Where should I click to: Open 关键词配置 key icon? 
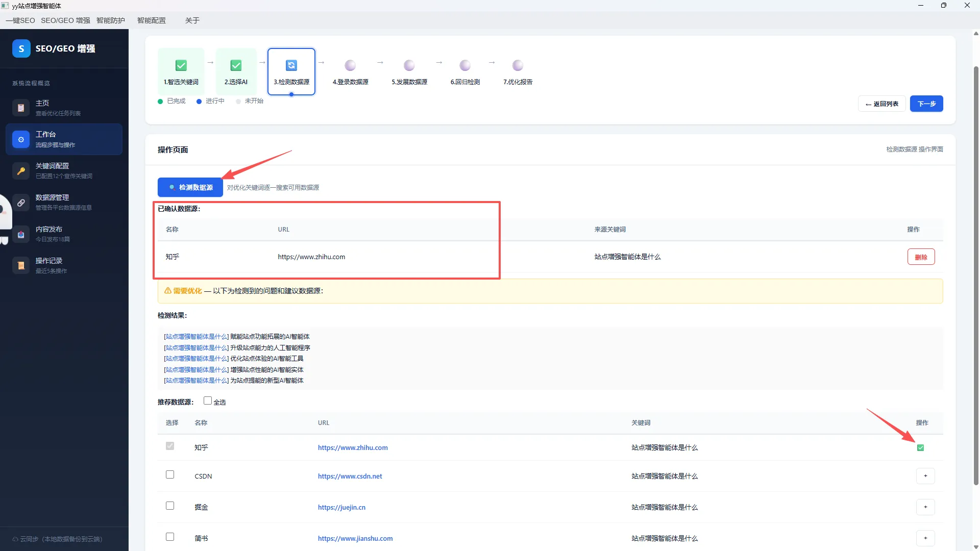(x=21, y=171)
